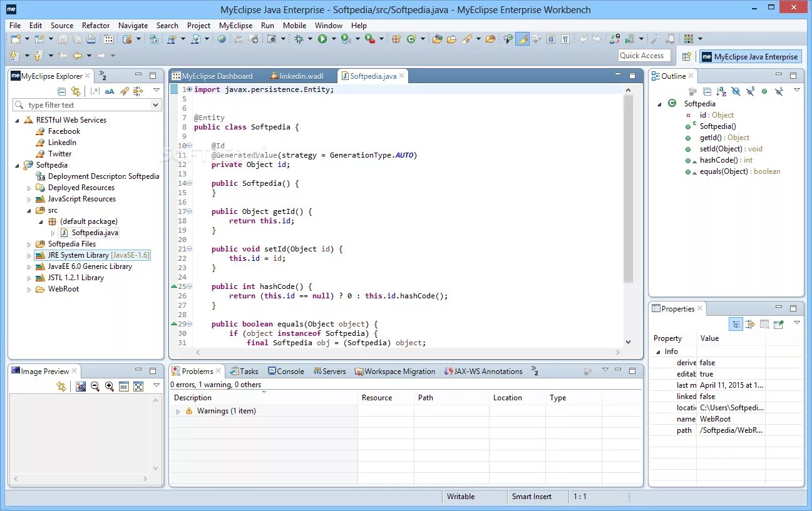
Task: Click the Quick Access search field
Action: click(x=644, y=56)
